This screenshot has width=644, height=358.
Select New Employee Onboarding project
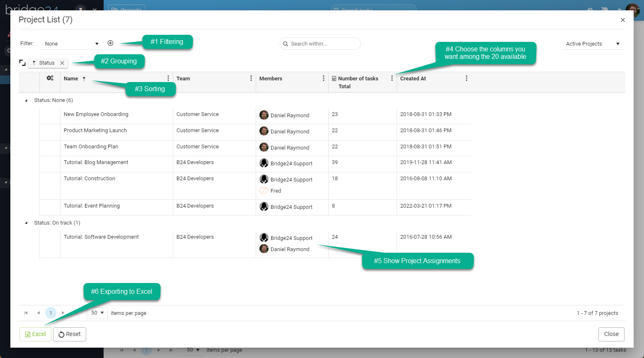(x=96, y=114)
